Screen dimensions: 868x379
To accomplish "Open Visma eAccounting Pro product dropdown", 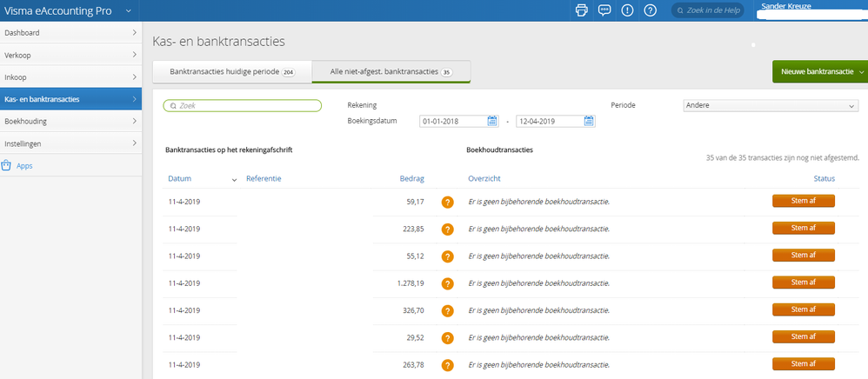I will click(129, 10).
